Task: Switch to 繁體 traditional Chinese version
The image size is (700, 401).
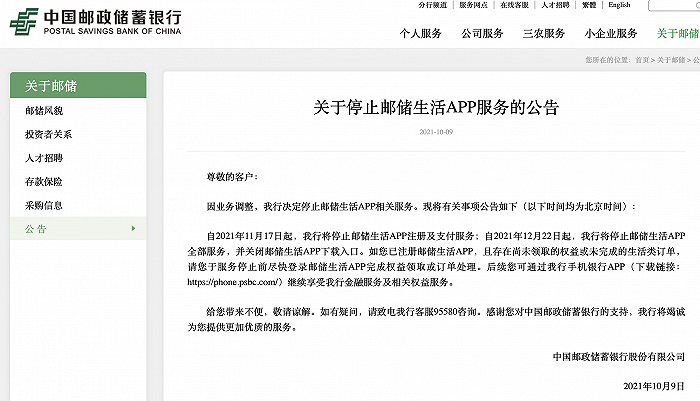Action: click(x=590, y=5)
